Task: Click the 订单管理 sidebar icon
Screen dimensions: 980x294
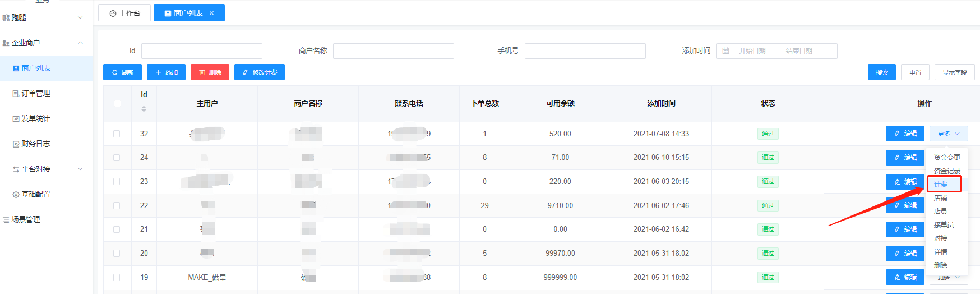Action: tap(16, 94)
